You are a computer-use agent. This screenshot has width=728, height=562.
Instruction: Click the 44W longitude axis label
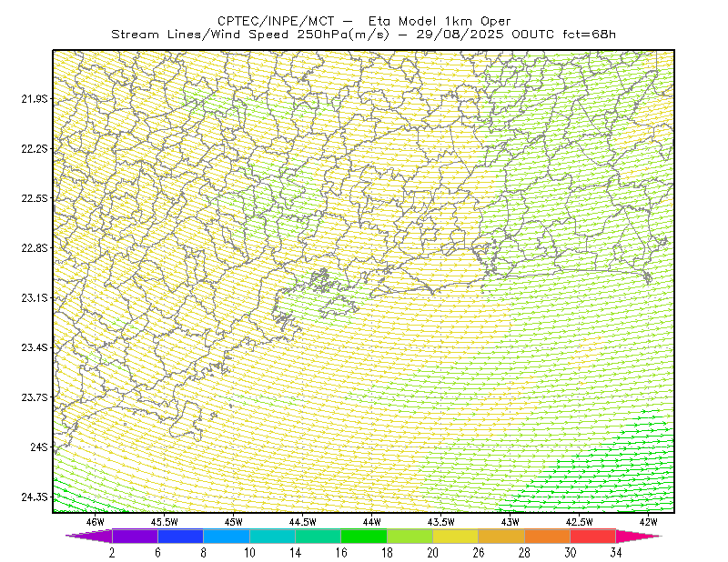pyautogui.click(x=372, y=522)
